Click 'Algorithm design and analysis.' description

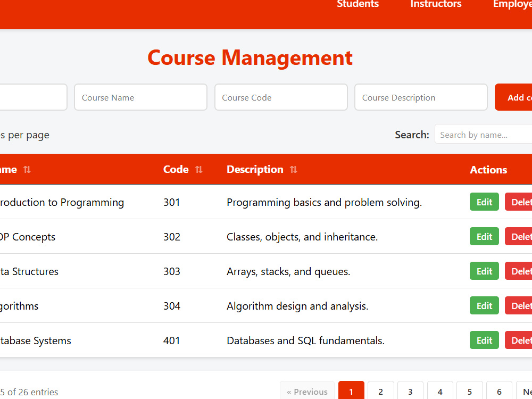pyautogui.click(x=297, y=306)
